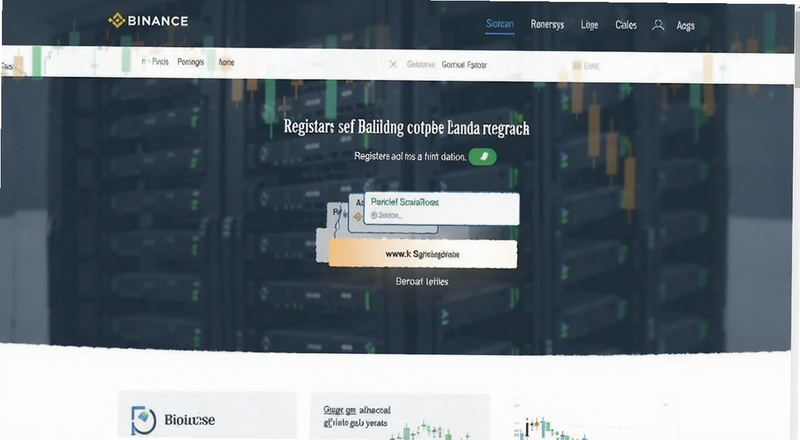Select the None item in the sub bar

[x=226, y=62]
